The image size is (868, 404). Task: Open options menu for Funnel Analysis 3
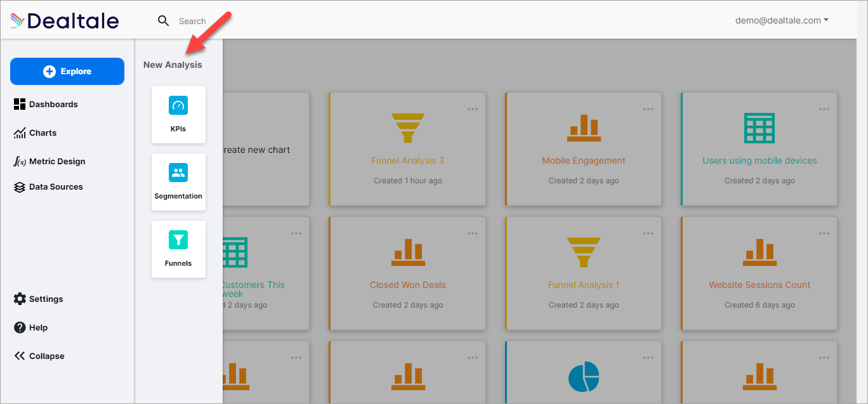click(x=473, y=109)
